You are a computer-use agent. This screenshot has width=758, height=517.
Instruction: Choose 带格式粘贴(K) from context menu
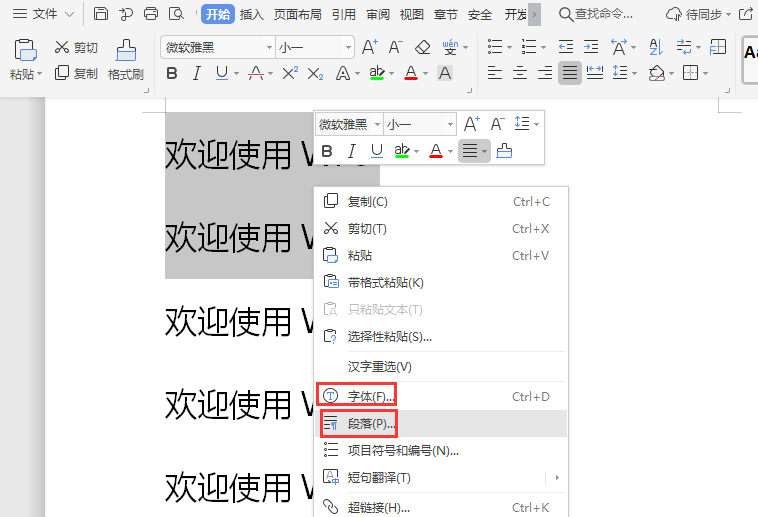tap(440, 282)
